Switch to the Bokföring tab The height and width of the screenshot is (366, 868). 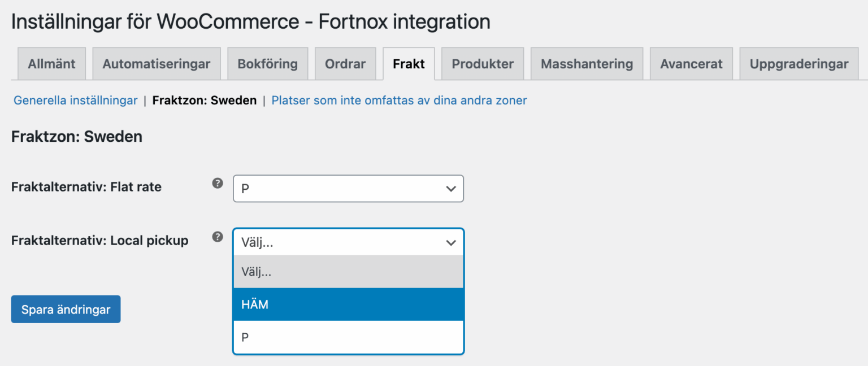pyautogui.click(x=267, y=64)
